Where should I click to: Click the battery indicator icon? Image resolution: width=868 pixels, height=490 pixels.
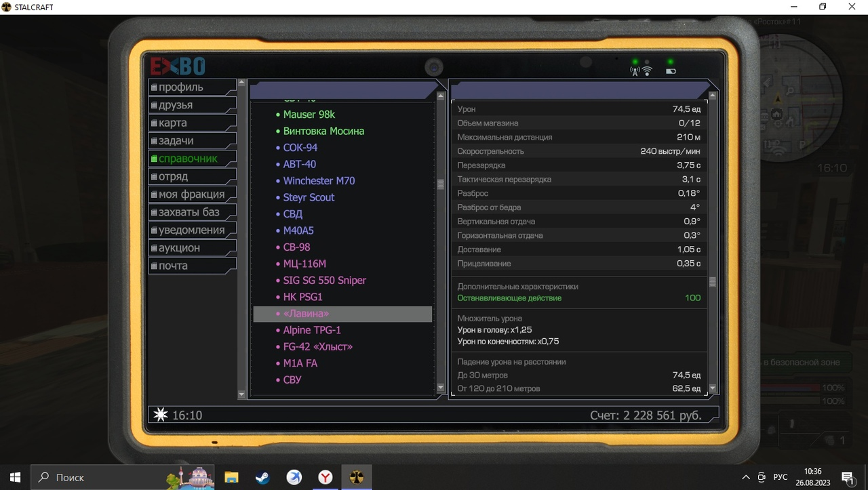coord(671,70)
